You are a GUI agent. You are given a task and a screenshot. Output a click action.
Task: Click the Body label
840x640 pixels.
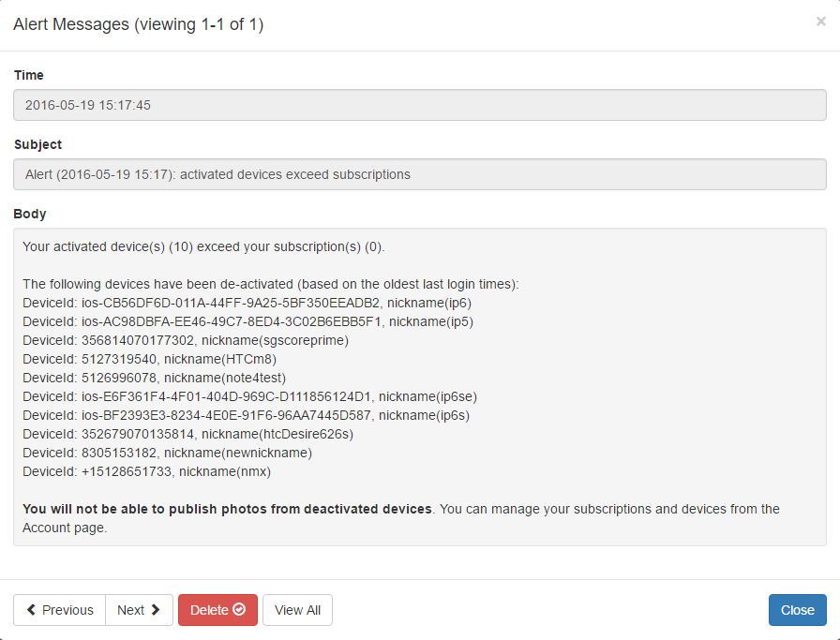(30, 214)
